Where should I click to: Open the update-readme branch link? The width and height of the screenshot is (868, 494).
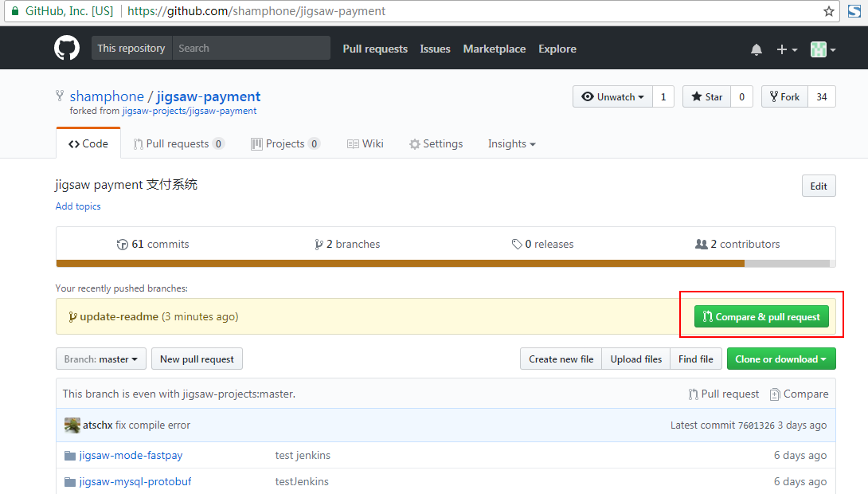[x=119, y=317]
